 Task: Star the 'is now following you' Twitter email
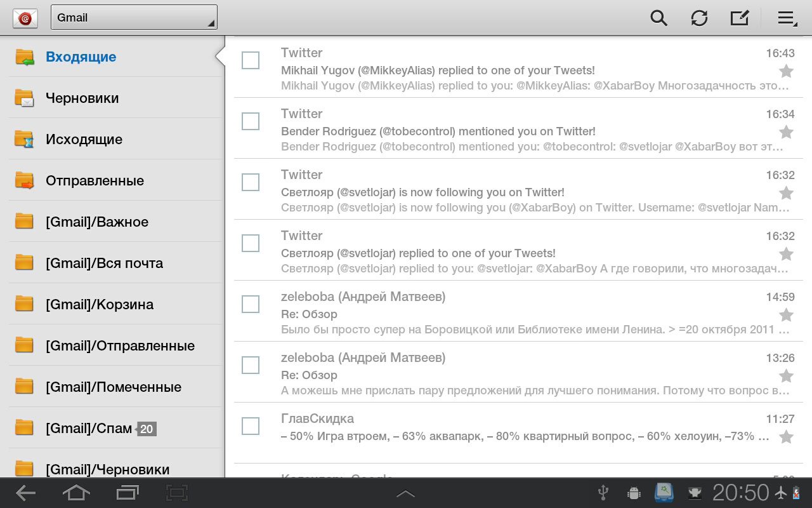coord(786,192)
